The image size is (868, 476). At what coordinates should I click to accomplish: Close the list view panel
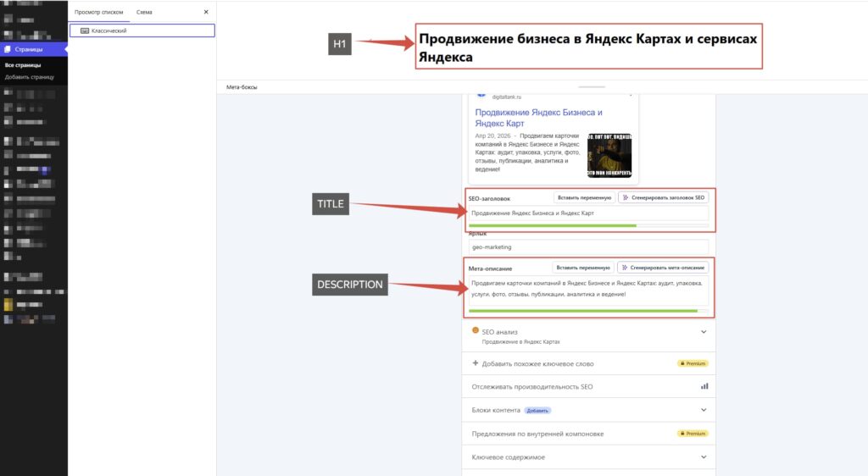pyautogui.click(x=206, y=12)
